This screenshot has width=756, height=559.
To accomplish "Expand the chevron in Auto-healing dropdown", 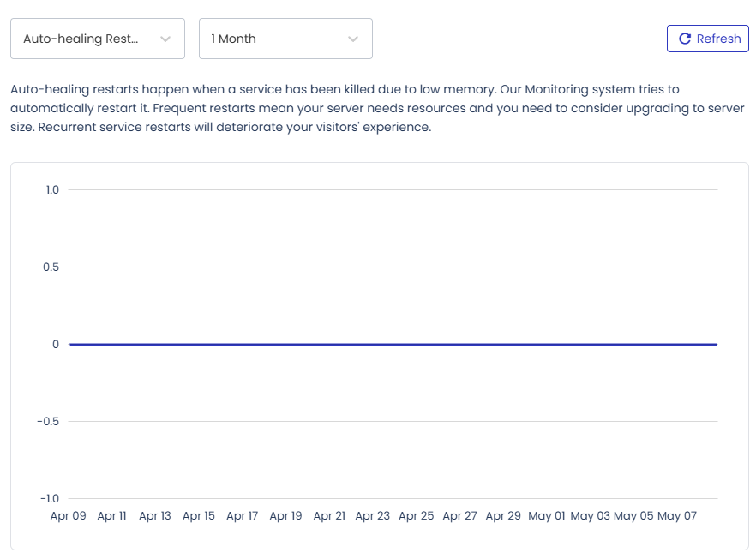I will click(165, 39).
